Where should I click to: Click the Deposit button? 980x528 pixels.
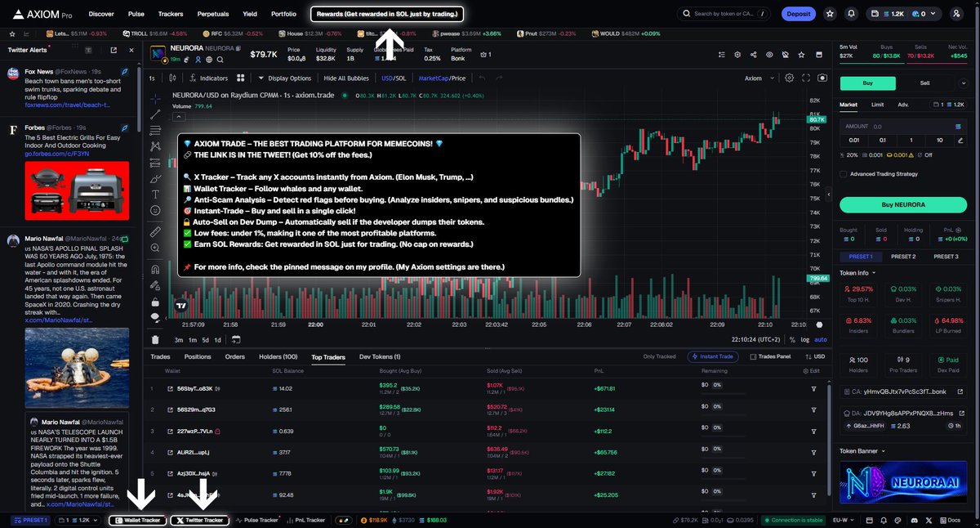click(798, 14)
